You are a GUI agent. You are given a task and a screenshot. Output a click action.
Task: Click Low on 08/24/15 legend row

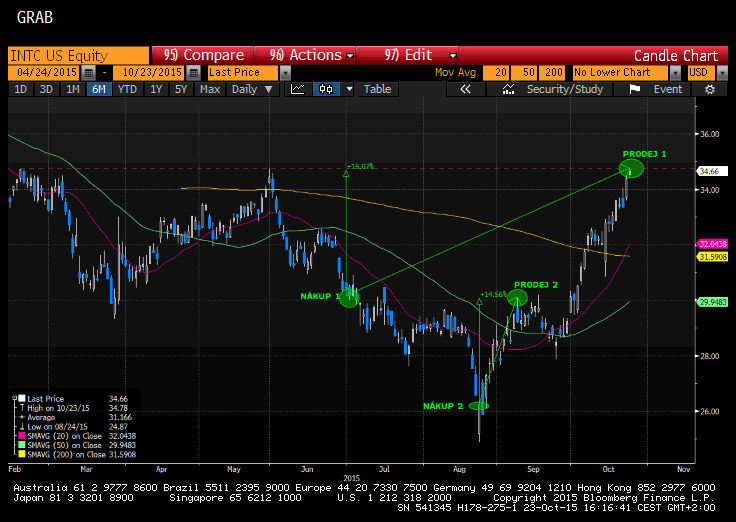[x=74, y=427]
